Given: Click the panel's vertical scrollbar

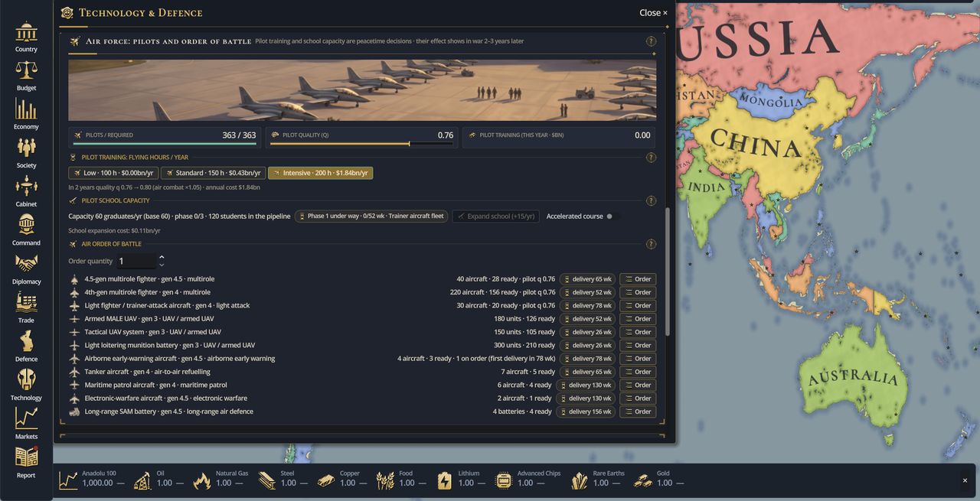Looking at the screenshot, I should click(668, 272).
